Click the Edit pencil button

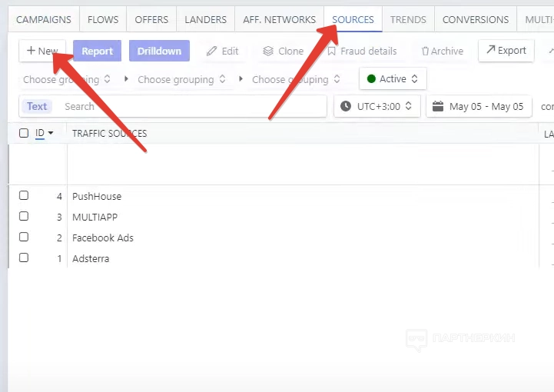tap(223, 51)
